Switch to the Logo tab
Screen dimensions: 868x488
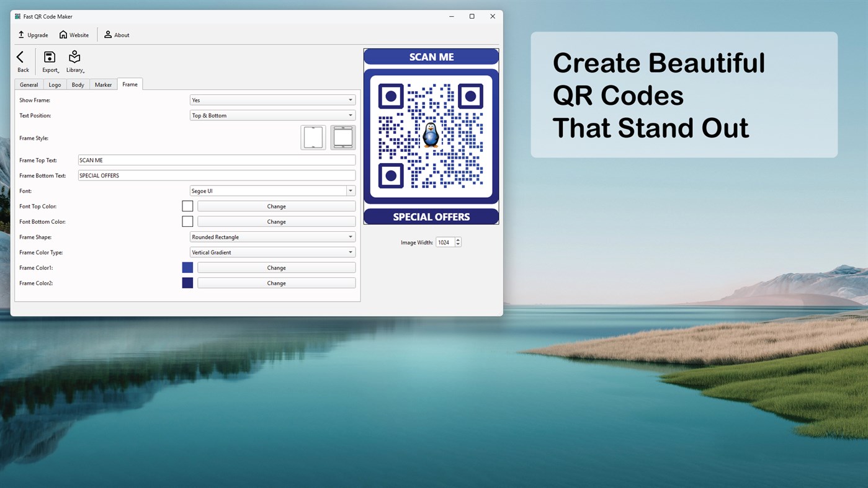click(55, 84)
